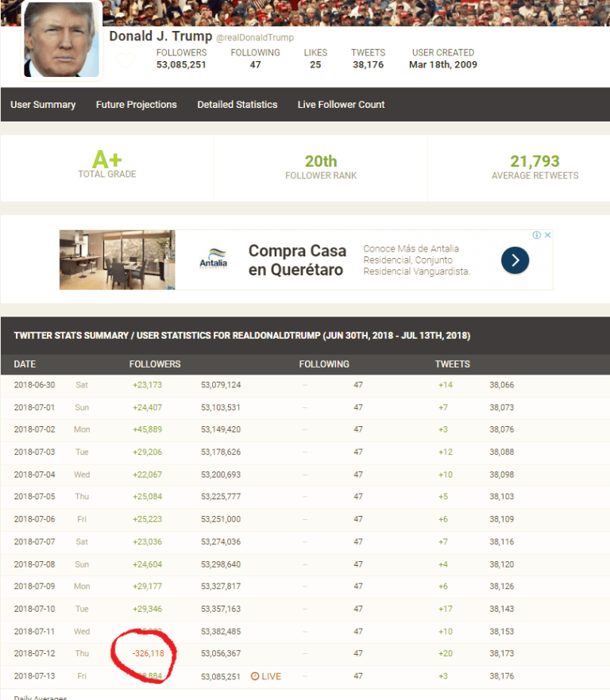
Task: Click the Followers column header in the table
Action: point(155,364)
